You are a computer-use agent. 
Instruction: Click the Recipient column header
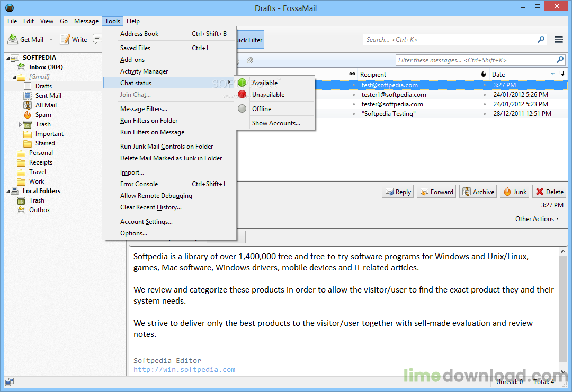point(418,74)
